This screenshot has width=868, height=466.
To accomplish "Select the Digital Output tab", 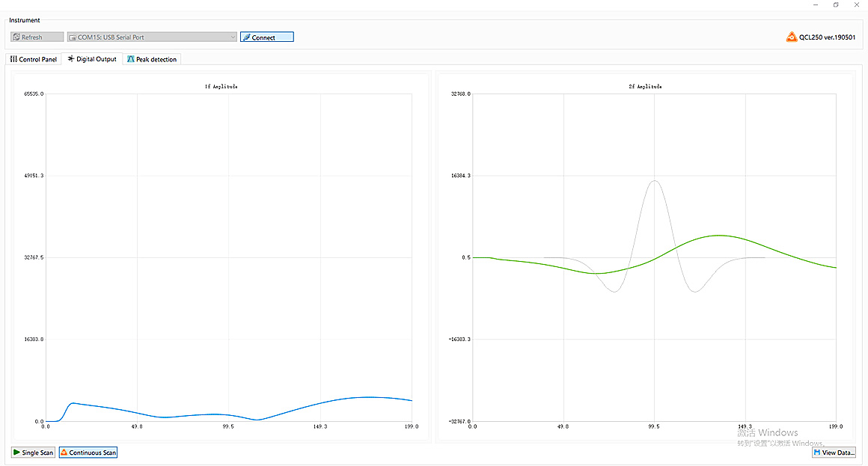I will pos(92,59).
